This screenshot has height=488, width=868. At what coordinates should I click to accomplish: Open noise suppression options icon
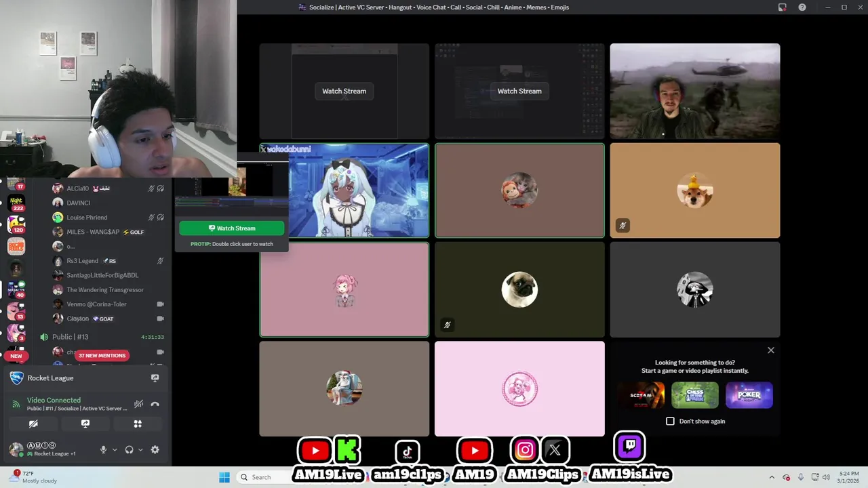[x=138, y=404]
